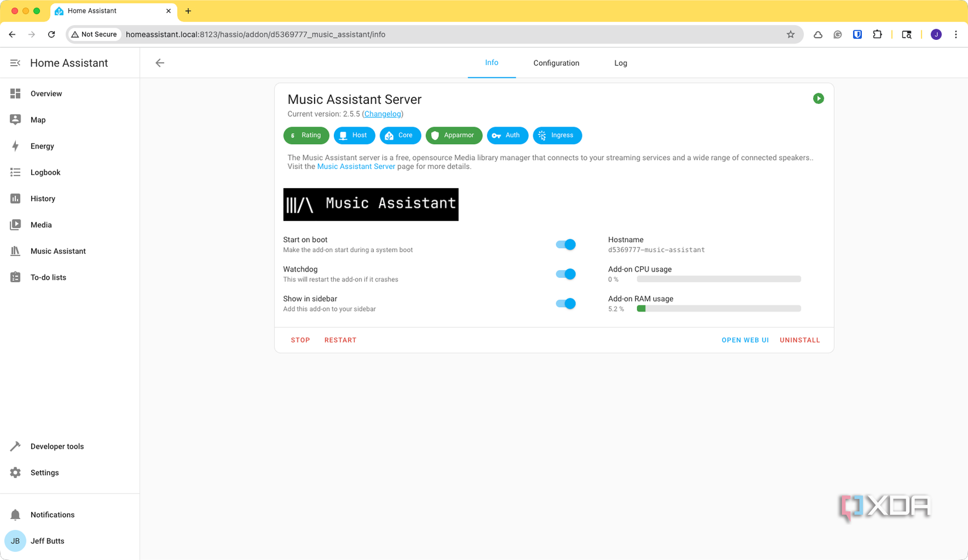
Task: Turn off the Watchdog option
Action: pyautogui.click(x=565, y=274)
